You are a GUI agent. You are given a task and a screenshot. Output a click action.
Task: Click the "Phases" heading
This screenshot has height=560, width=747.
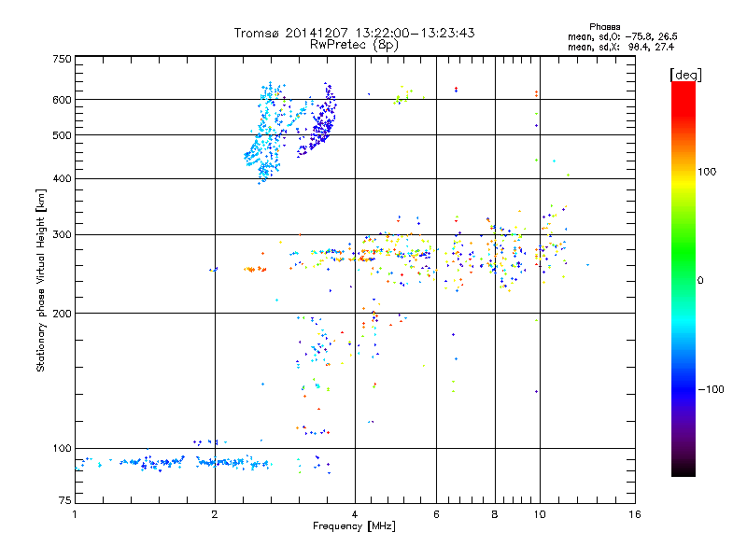[604, 27]
